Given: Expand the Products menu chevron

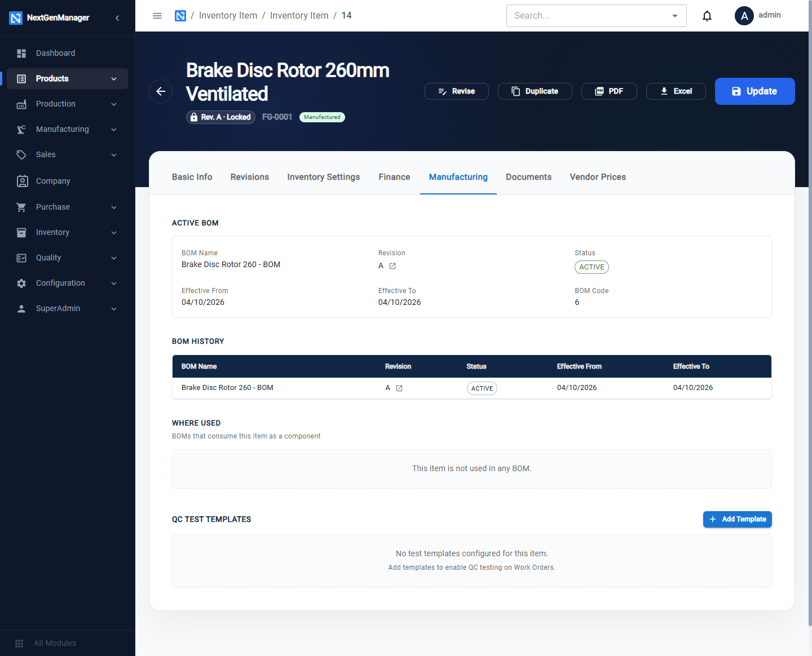Looking at the screenshot, I should point(114,79).
